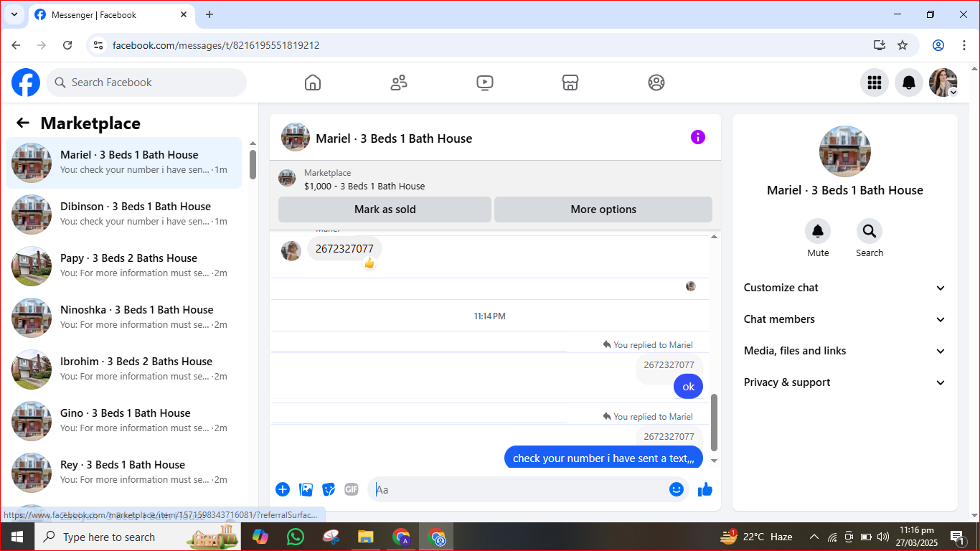
Task: Go back using the arrow beside Marketplace
Action: [23, 123]
